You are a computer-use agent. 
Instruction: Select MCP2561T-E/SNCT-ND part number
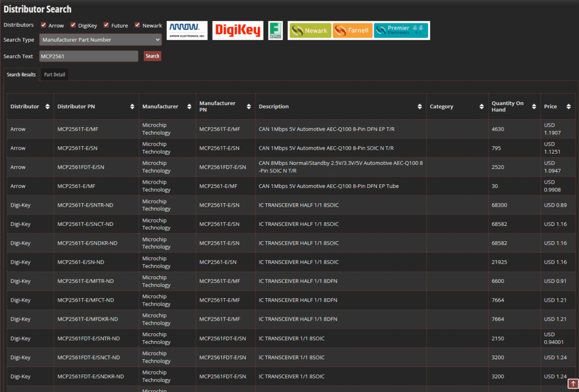click(x=85, y=224)
